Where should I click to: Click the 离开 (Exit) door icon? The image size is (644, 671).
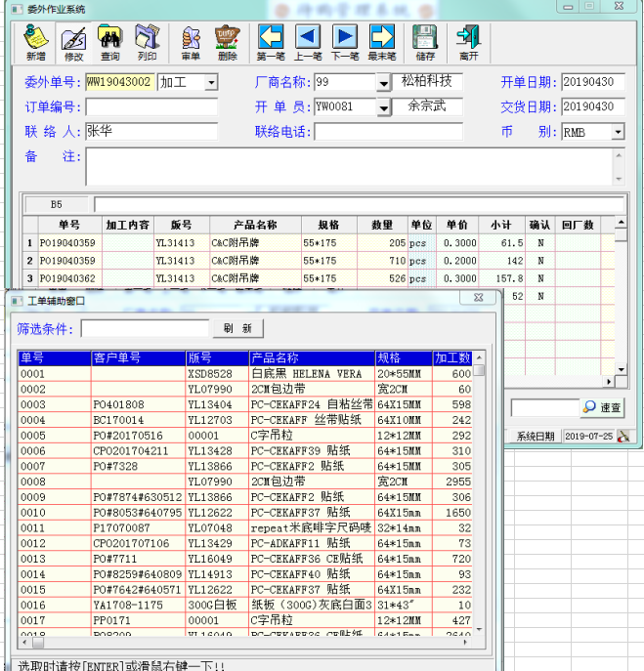click(468, 43)
